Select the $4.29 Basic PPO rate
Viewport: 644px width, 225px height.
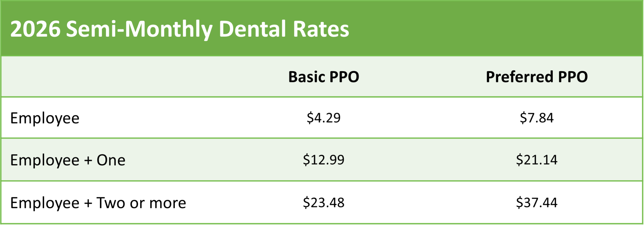(324, 118)
